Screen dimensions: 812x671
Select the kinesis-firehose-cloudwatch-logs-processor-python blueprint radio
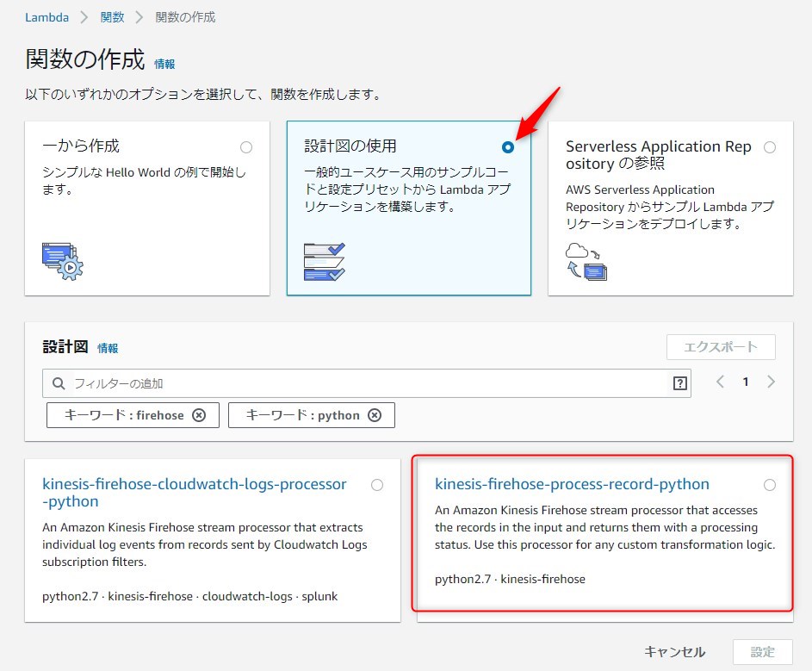tap(376, 484)
